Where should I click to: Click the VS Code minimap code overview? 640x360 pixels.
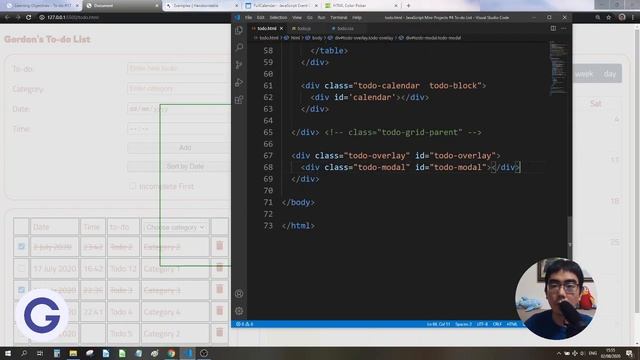coord(557,68)
